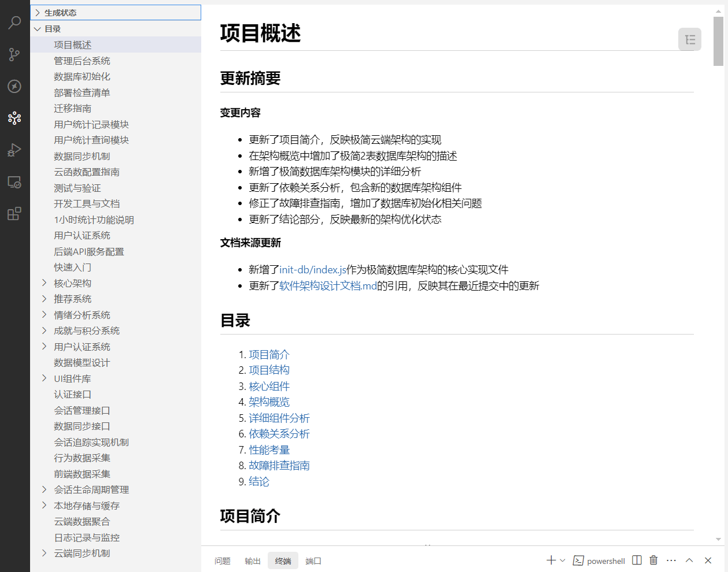Open the terminal launch profile dropdown
This screenshot has height=572, width=728.
coord(563,560)
